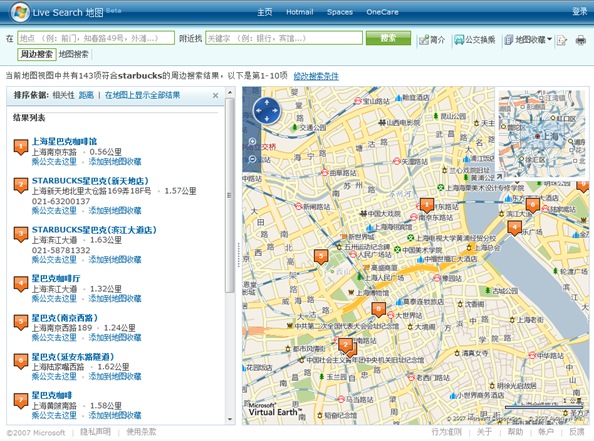Switch to the 地图搜索 tab
594x441 pixels.
click(x=74, y=55)
